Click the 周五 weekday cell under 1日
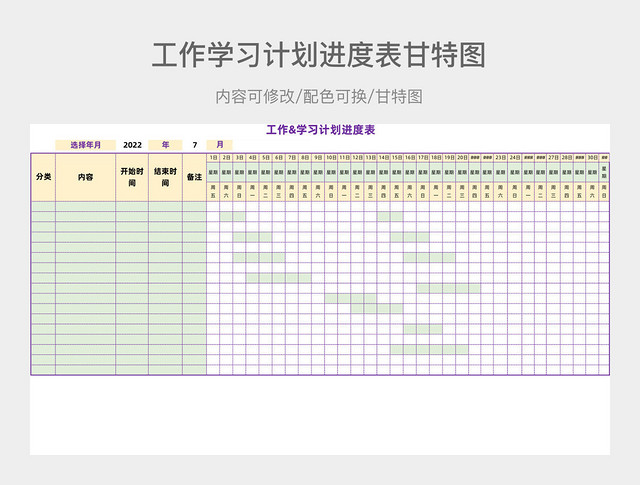Viewport: 640px width, 485px height. [213, 191]
